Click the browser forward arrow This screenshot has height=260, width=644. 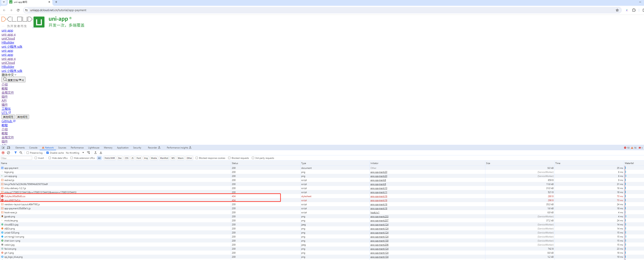pyautogui.click(x=11, y=10)
